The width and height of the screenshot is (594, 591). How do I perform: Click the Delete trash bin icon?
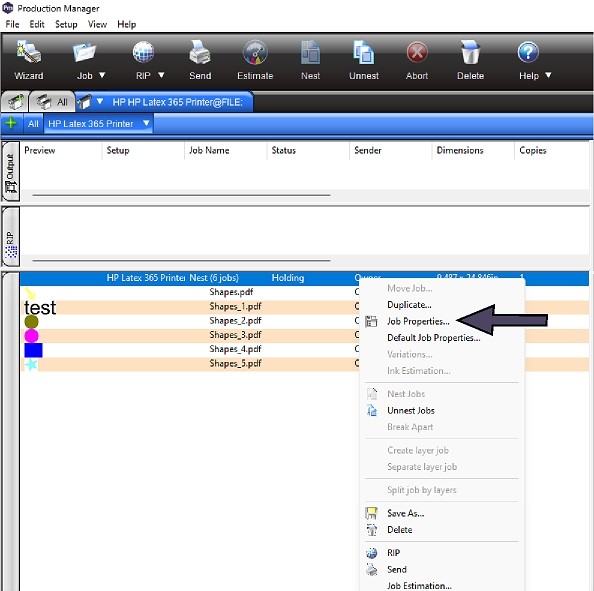(471, 52)
